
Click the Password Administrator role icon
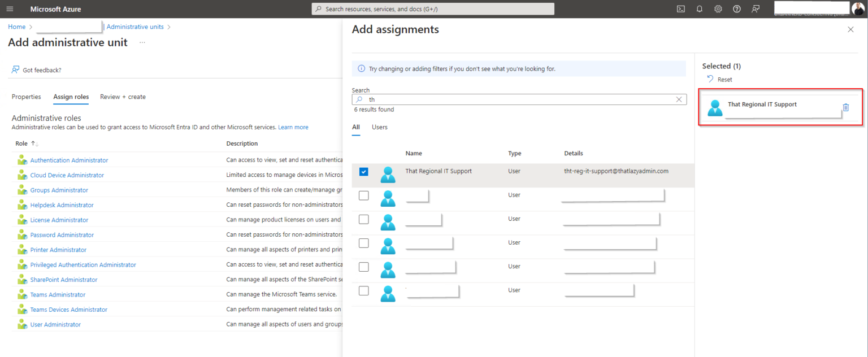click(22, 235)
